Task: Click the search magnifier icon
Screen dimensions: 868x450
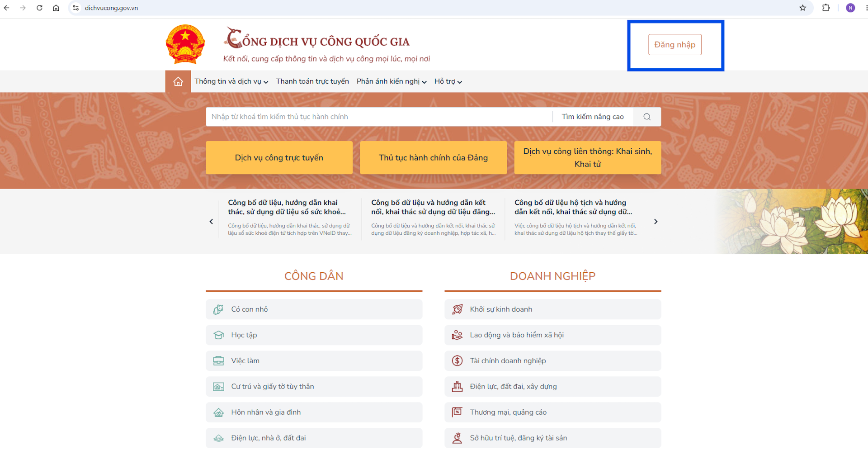Action: tap(647, 117)
